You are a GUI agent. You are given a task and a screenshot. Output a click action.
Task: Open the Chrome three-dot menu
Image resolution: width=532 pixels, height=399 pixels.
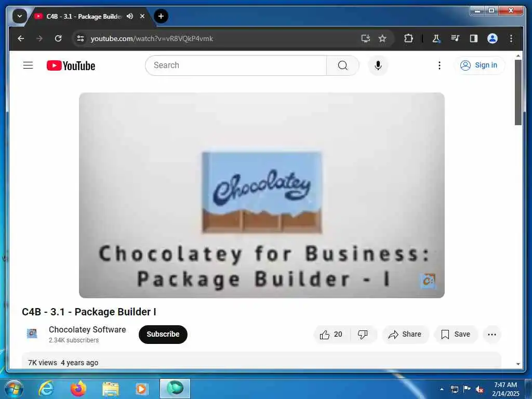coord(511,38)
